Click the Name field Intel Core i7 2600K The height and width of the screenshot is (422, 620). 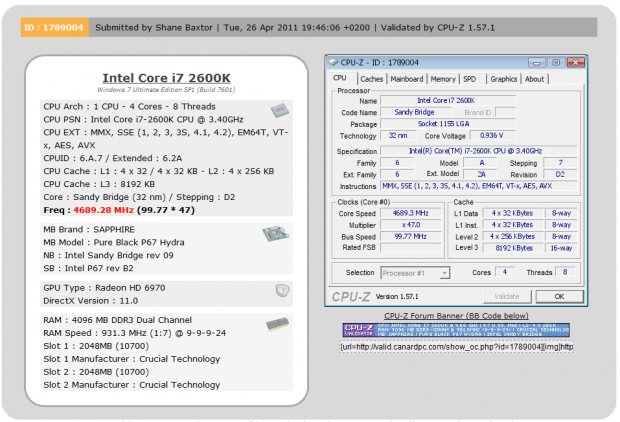tap(448, 100)
